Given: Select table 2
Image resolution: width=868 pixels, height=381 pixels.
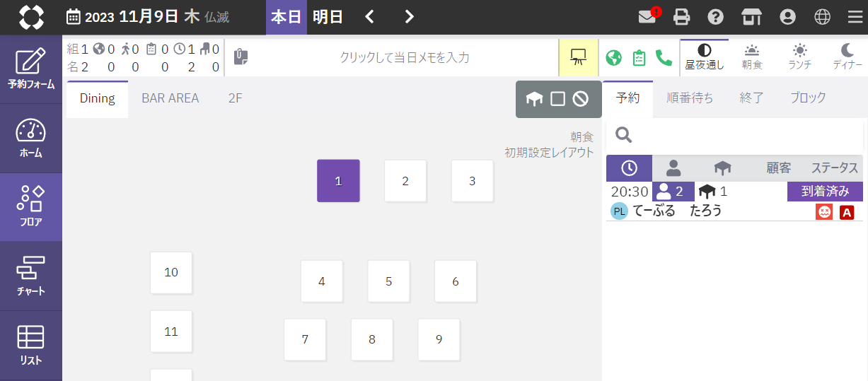Looking at the screenshot, I should tap(405, 181).
